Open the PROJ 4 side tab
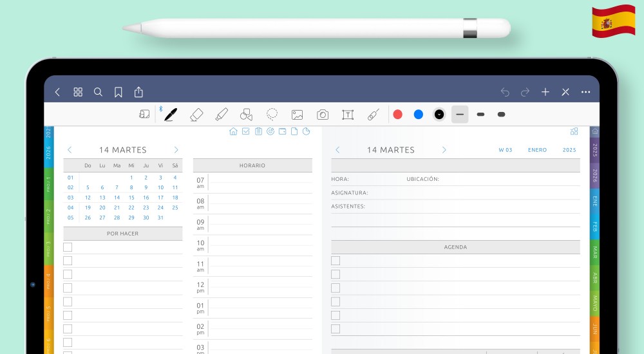The width and height of the screenshot is (644, 354). click(48, 281)
